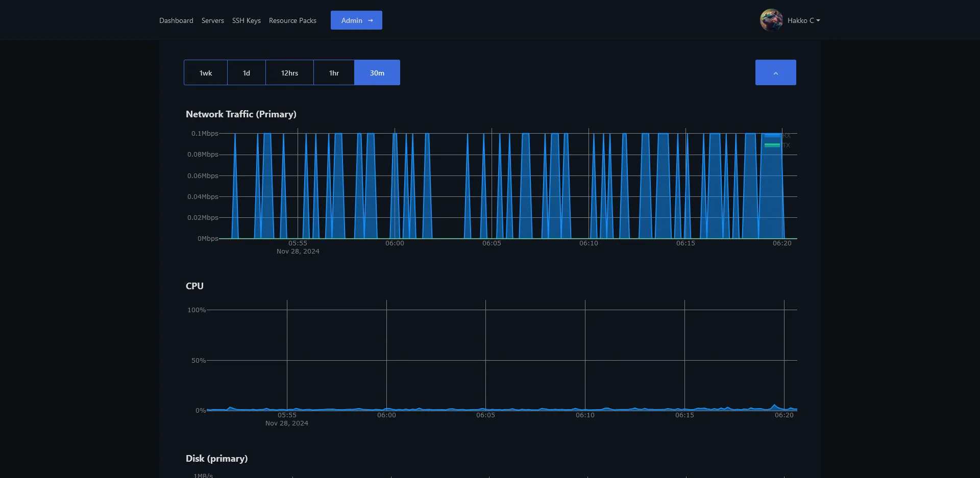Toggle the RX series in the legend
This screenshot has height=478, width=980.
(786, 136)
